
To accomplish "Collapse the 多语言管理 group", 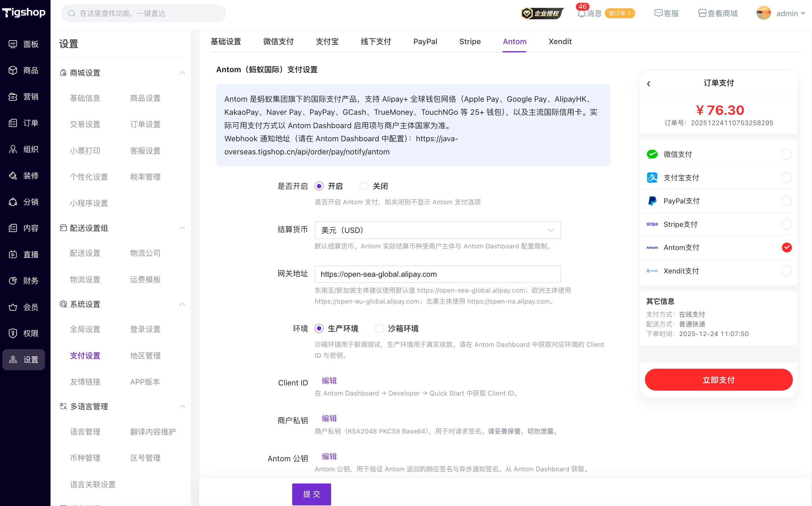I will 182,407.
